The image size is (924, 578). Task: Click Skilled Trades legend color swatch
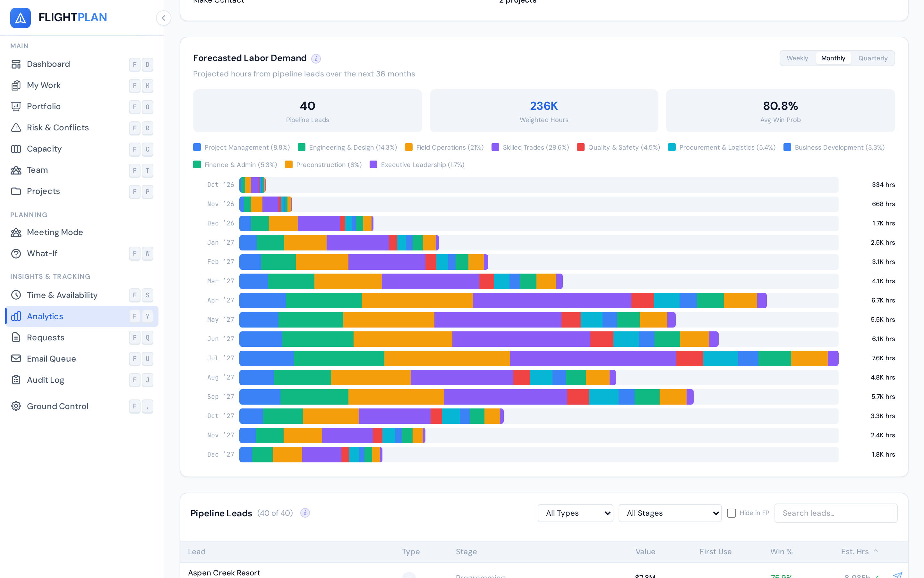click(495, 147)
